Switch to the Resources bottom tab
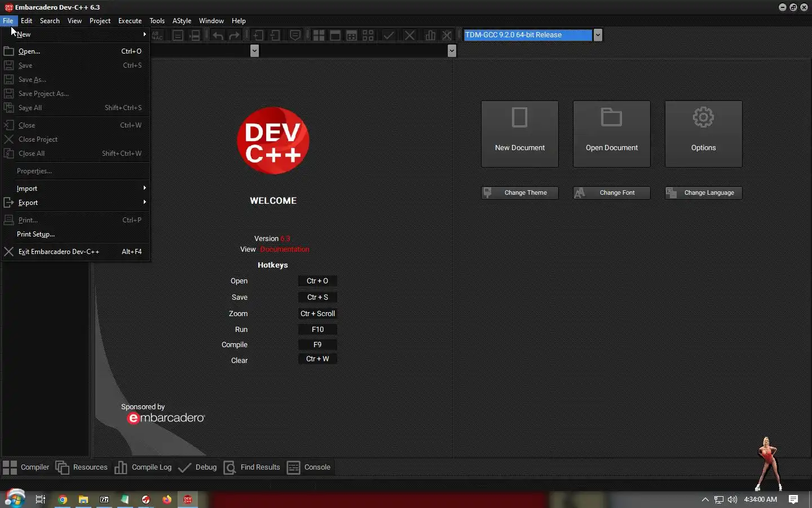The height and width of the screenshot is (508, 812). pos(82,467)
